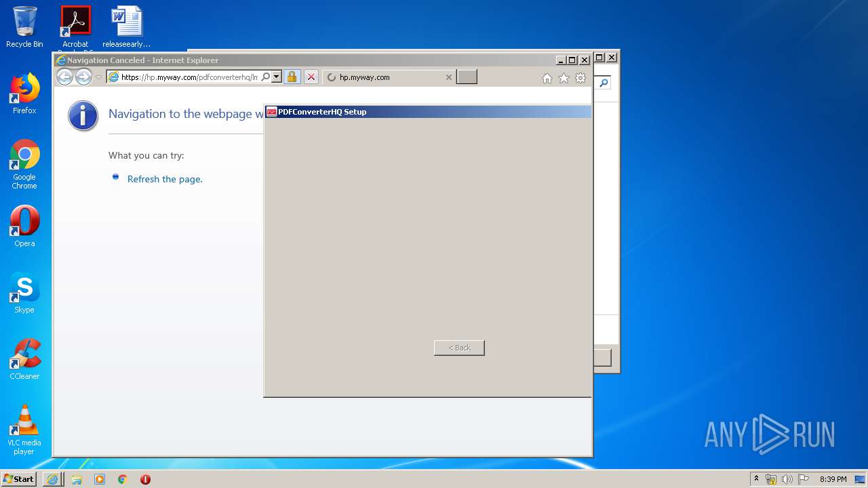Go to the Internet Explorer Home page
868x488 pixels.
pyautogui.click(x=547, y=78)
